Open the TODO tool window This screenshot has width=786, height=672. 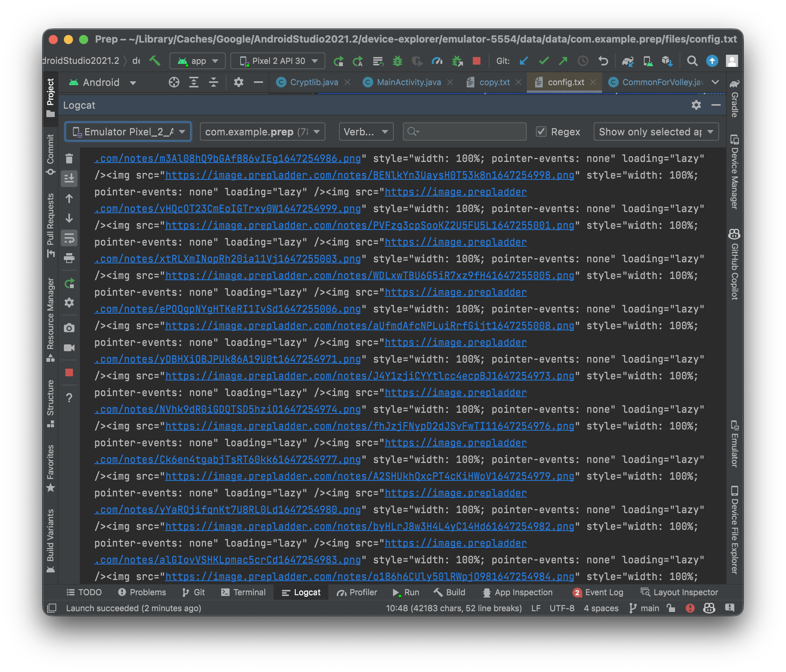click(84, 592)
